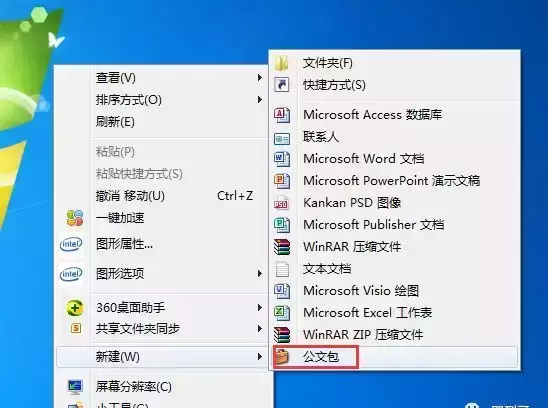Screen dimensions: 548x408
Task: Expand the 查看(V) submenu arrow
Action: coord(259,78)
